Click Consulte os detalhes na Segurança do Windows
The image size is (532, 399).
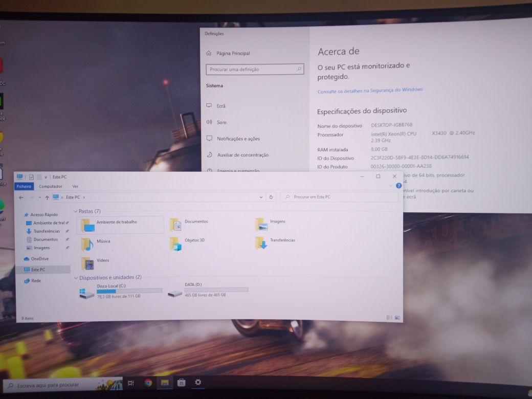[370, 91]
